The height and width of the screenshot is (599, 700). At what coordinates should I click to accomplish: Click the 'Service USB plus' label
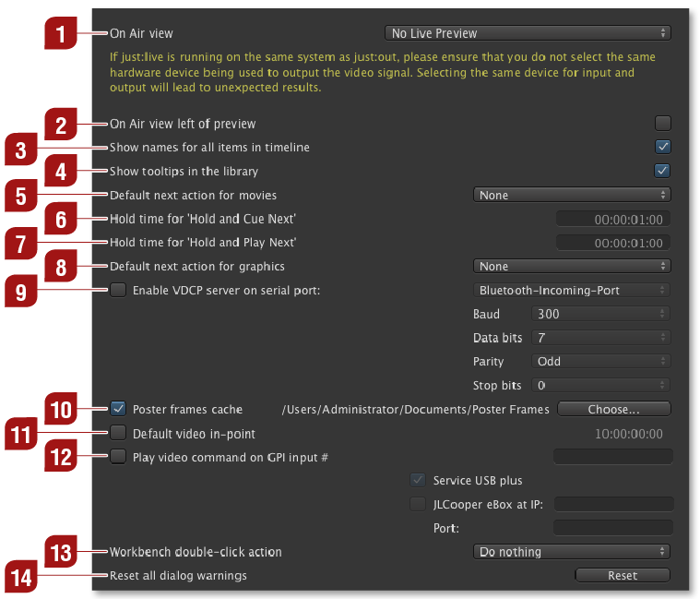point(478,481)
